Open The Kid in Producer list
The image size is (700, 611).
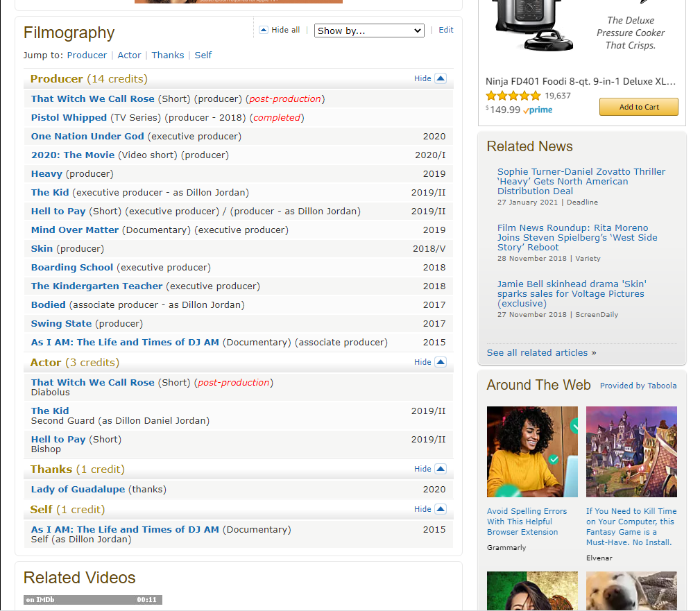[50, 192]
